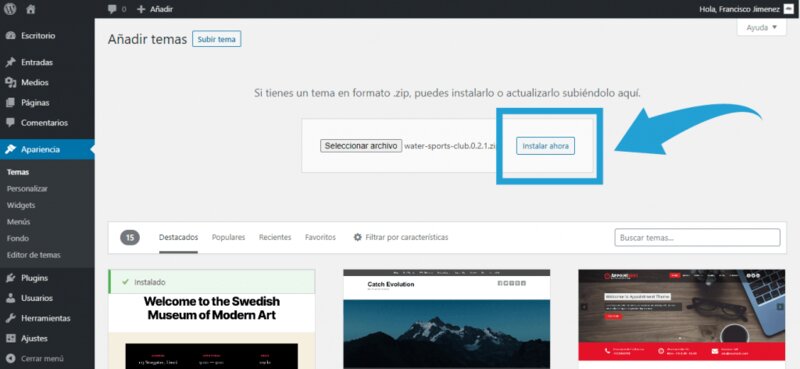Switch to Destacados tab
This screenshot has height=369, width=800.
pyautogui.click(x=179, y=237)
